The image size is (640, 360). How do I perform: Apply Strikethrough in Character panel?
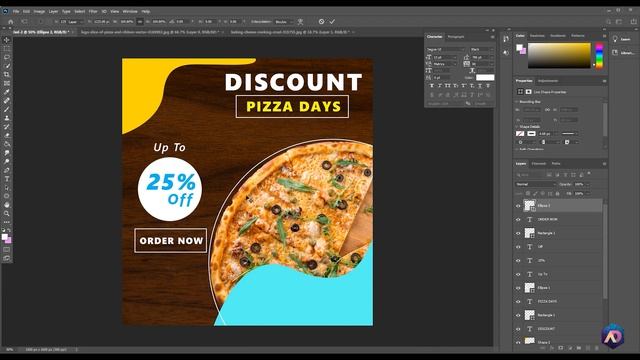pyautogui.click(x=488, y=86)
